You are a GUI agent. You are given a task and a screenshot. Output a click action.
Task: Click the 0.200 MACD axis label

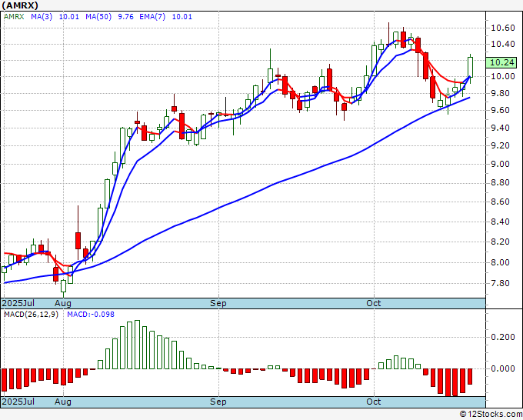(503, 337)
